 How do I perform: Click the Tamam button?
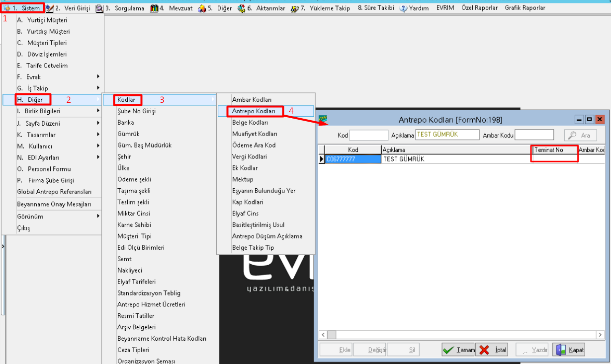pos(458,350)
